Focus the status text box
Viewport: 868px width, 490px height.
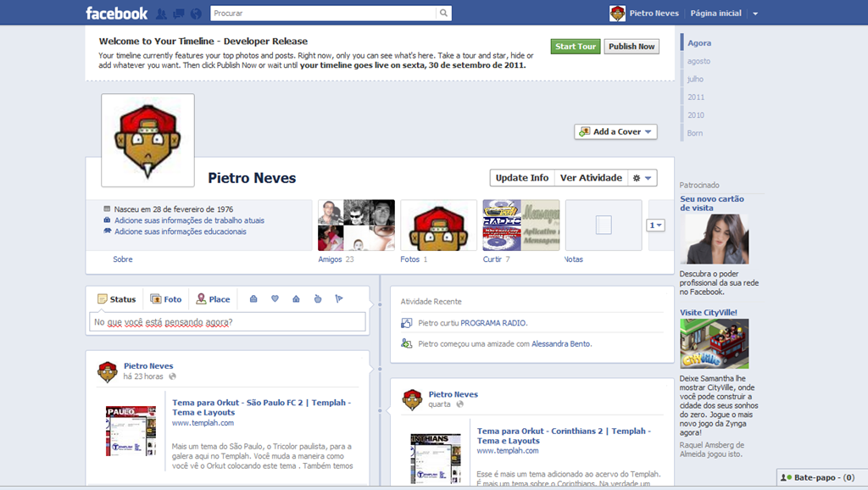pos(227,322)
